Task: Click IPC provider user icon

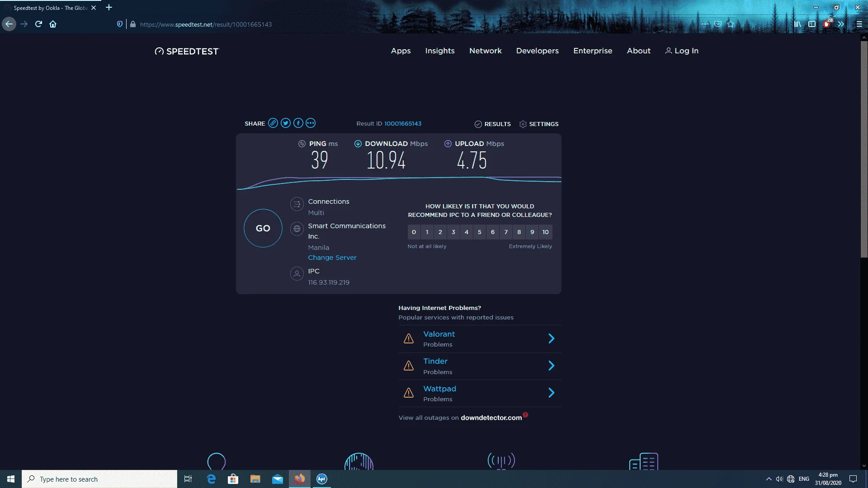Action: tap(297, 274)
